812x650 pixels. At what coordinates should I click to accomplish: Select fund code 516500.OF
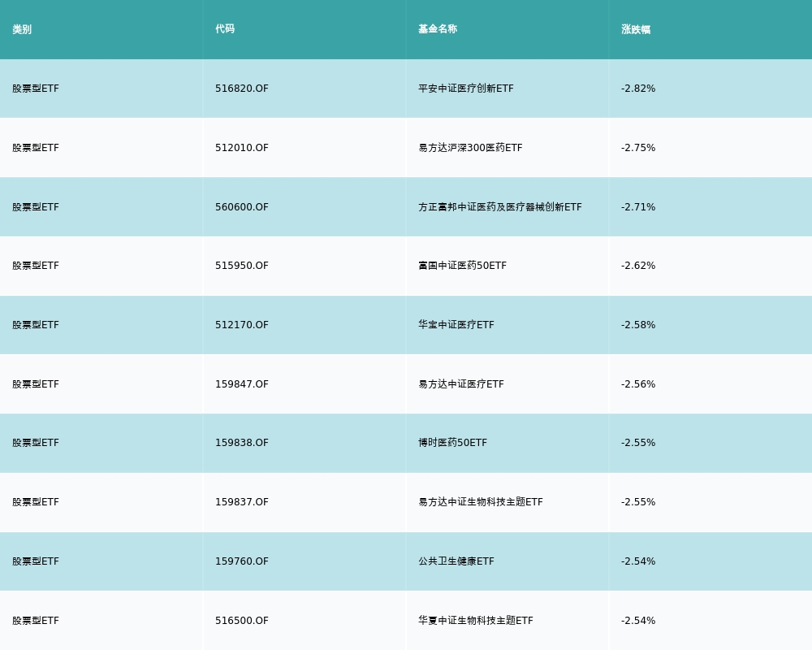pyautogui.click(x=242, y=621)
